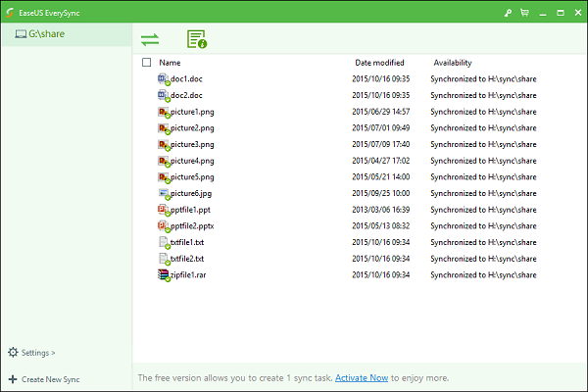Click the zipfile1.rar archive icon
This screenshot has width=588, height=392.
[164, 275]
